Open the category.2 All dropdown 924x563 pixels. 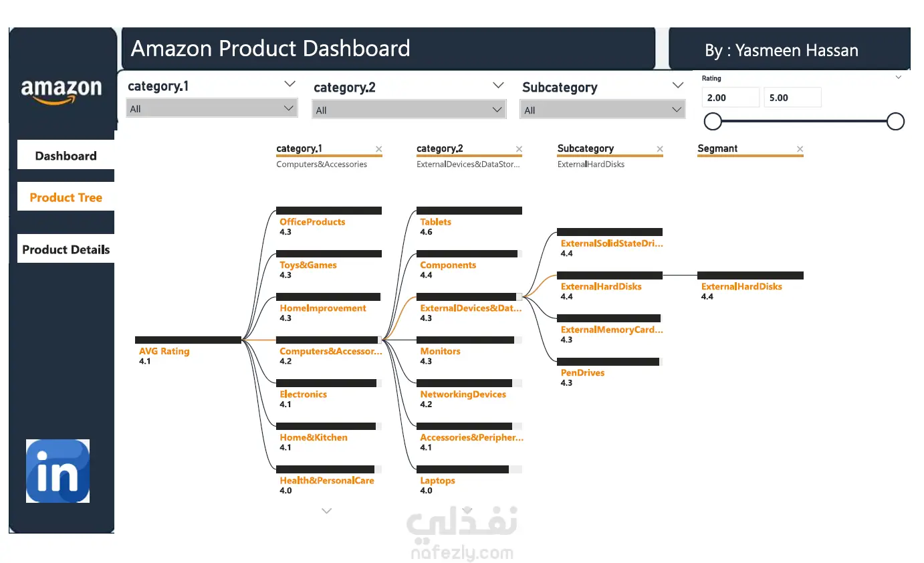click(409, 110)
